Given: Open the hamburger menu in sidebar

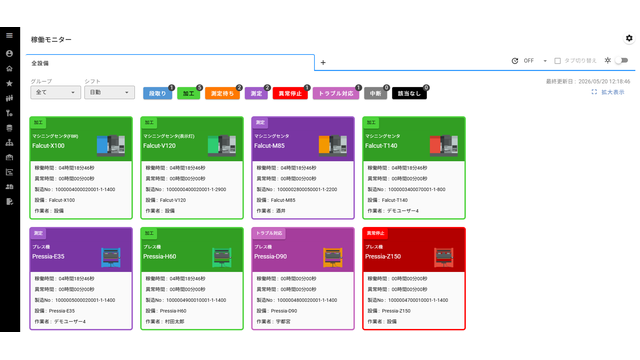Looking at the screenshot, I should coord(9,36).
